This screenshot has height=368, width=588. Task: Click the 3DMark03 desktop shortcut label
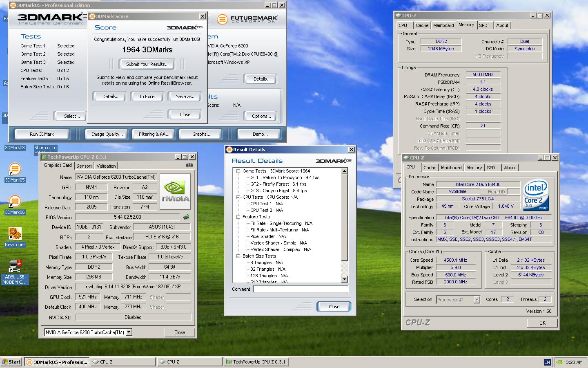point(15,148)
